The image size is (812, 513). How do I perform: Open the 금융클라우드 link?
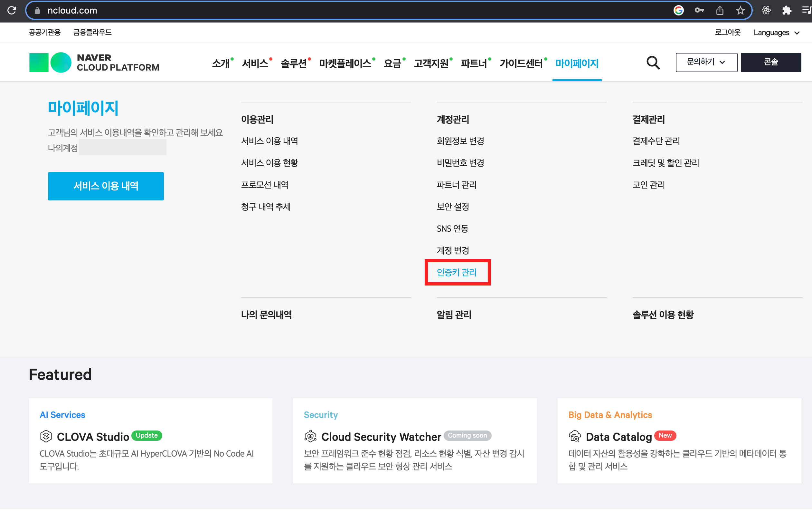pyautogui.click(x=92, y=32)
